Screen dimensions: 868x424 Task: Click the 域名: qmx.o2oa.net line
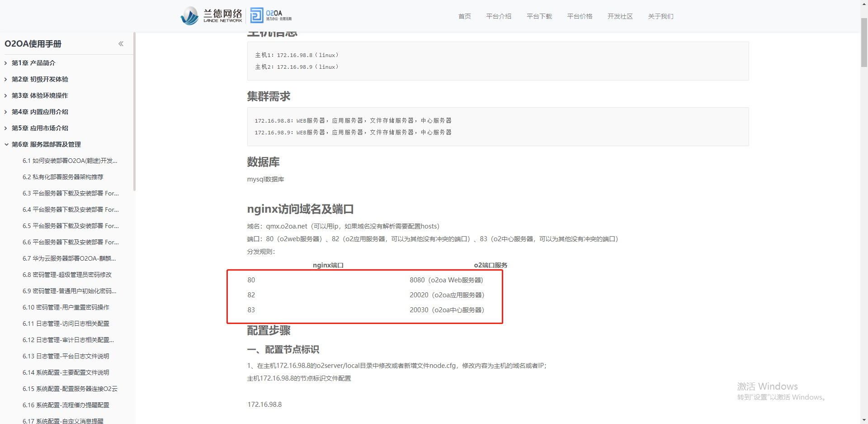pos(343,226)
